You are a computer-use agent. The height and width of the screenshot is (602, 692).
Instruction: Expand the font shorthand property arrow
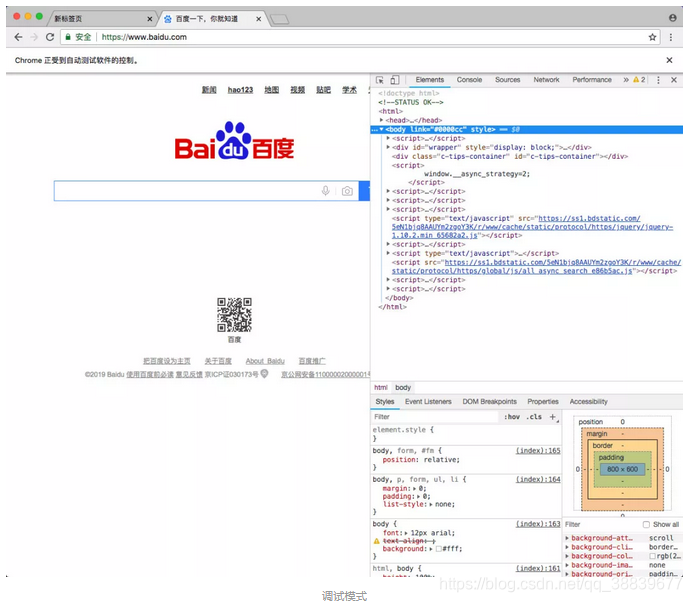(406, 533)
